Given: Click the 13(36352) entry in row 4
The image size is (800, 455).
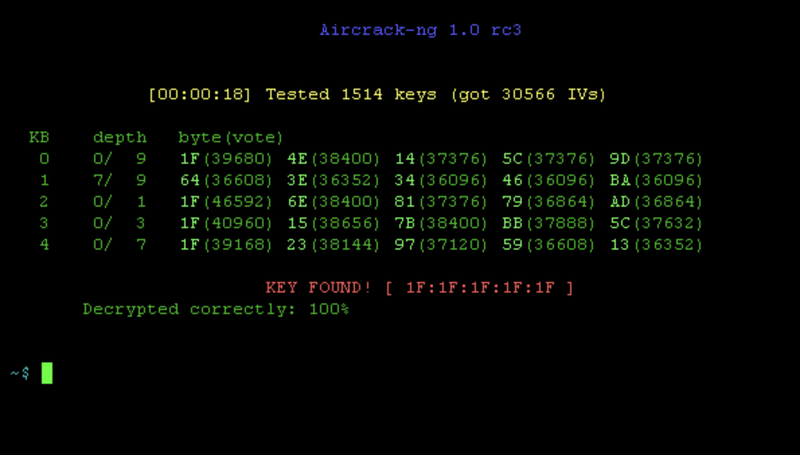Looking at the screenshot, I should pos(656,244).
